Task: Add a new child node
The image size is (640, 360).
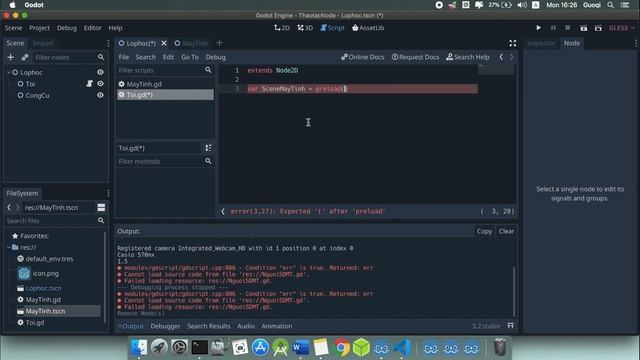Action: pos(11,57)
